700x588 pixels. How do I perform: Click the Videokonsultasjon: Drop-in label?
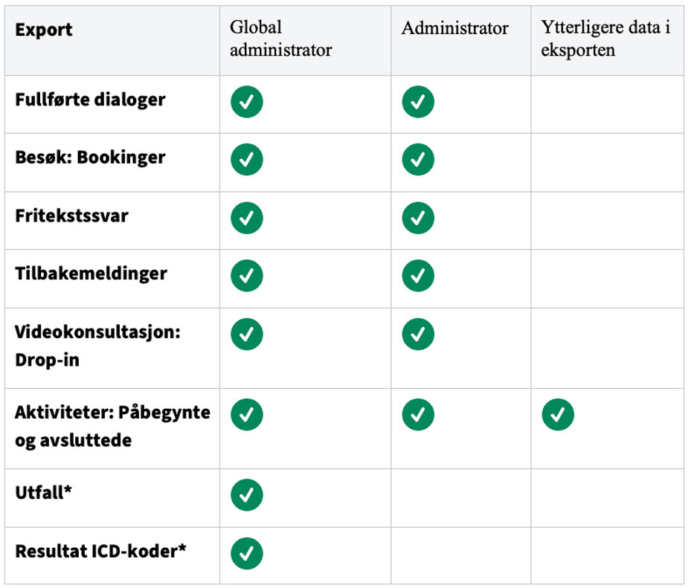tap(97, 346)
